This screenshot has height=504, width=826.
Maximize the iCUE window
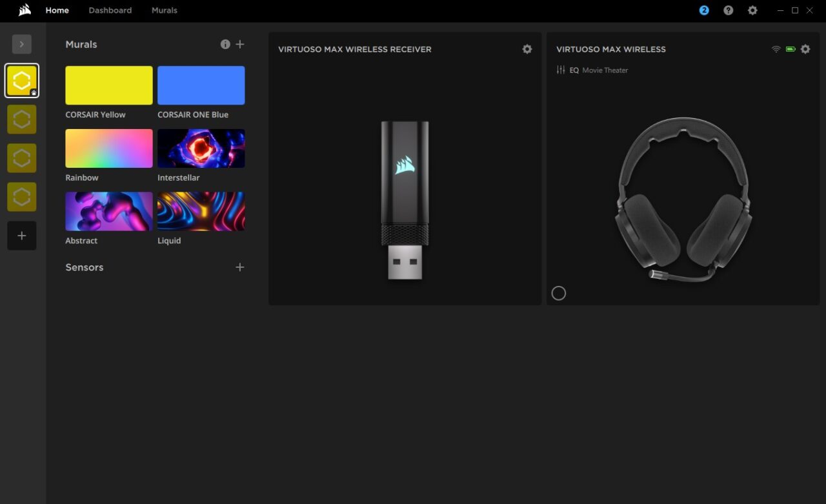point(795,10)
